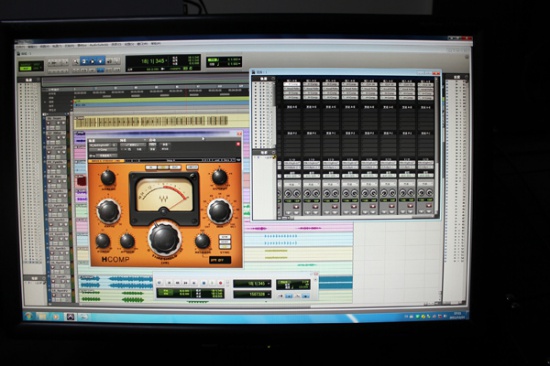Open the plugin preset dropdown in plugin header
Image resolution: width=550 pixels, height=366 pixels.
point(133,145)
